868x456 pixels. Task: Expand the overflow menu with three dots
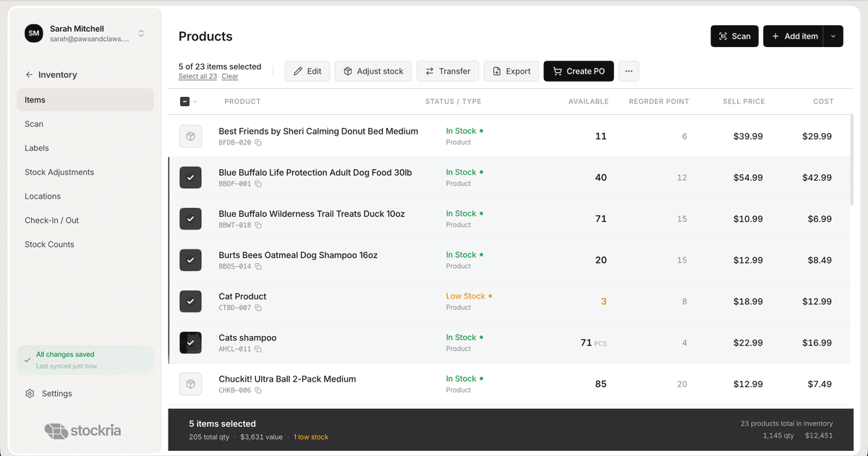(x=628, y=71)
